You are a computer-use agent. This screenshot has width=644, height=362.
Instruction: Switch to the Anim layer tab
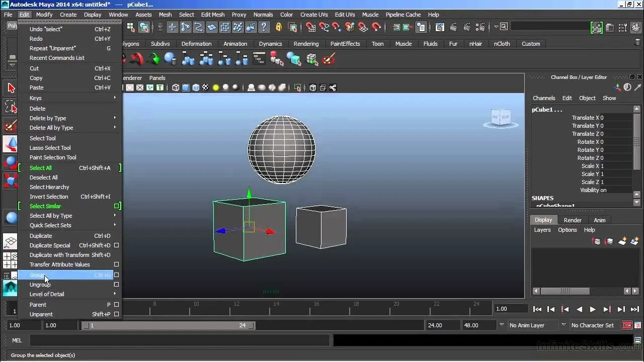click(x=600, y=220)
